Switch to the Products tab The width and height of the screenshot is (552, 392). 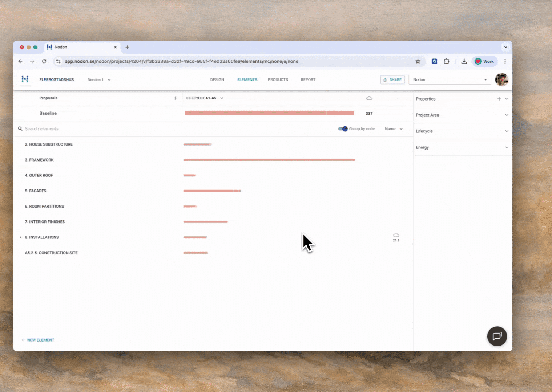coord(278,80)
